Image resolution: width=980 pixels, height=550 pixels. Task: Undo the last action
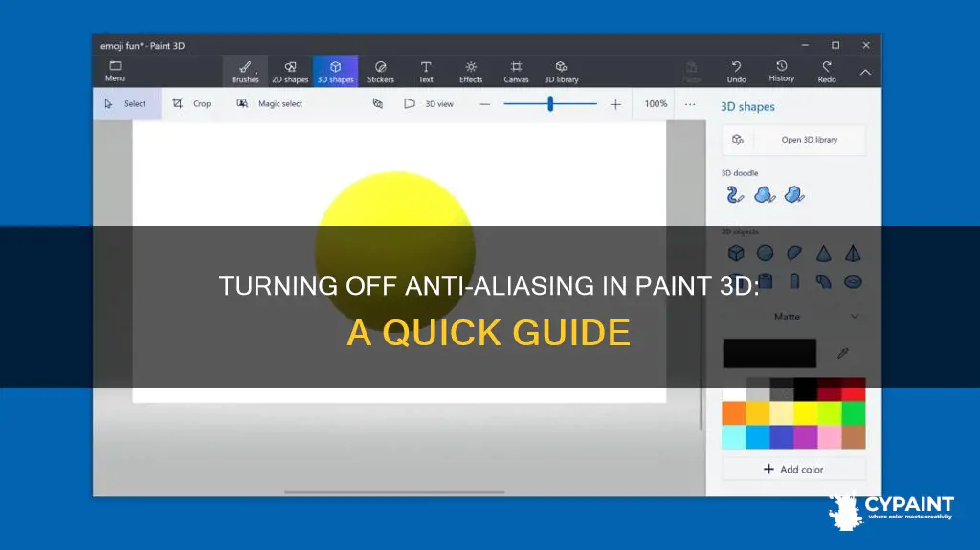[737, 72]
